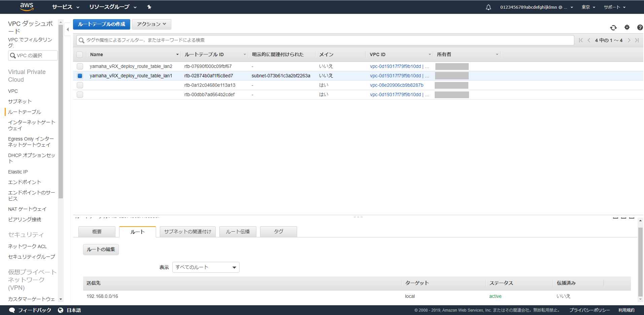Select the yamaha_vRX_deploy_route_table_lan2 row checkbox
Image resolution: width=644 pixels, height=315 pixels.
coord(80,66)
